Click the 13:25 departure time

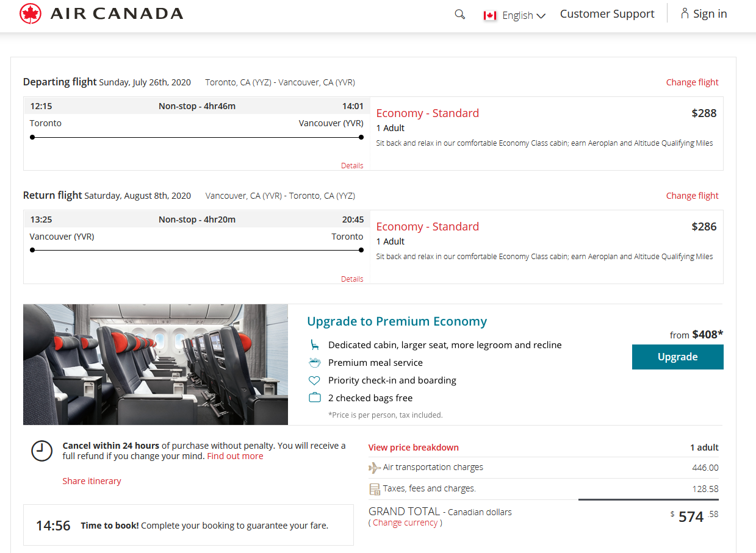[x=41, y=219]
